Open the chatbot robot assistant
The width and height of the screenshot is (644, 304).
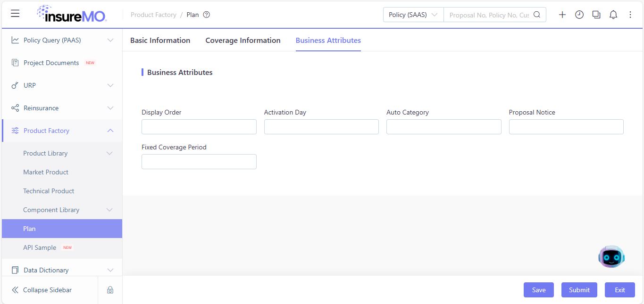pos(611,257)
